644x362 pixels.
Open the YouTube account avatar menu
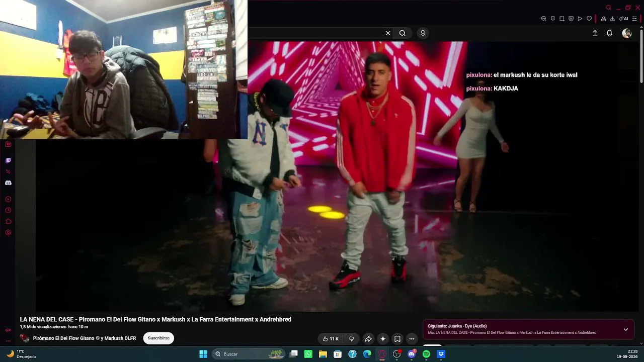[x=627, y=33]
